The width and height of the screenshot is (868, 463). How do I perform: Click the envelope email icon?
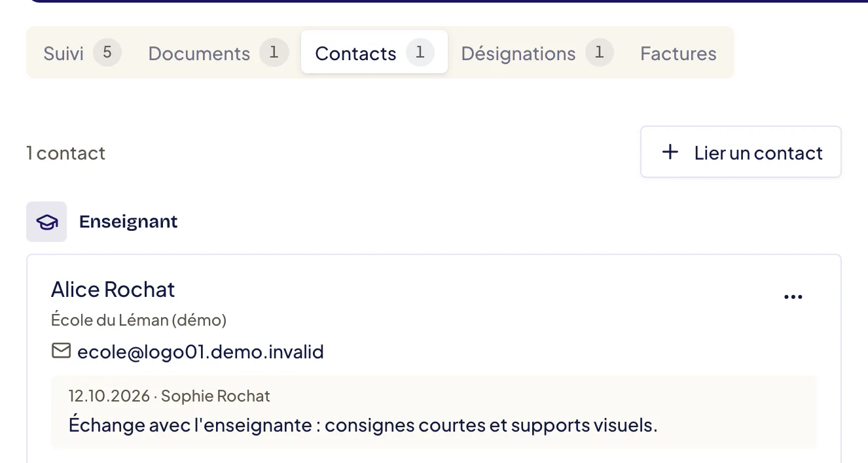pos(61,352)
